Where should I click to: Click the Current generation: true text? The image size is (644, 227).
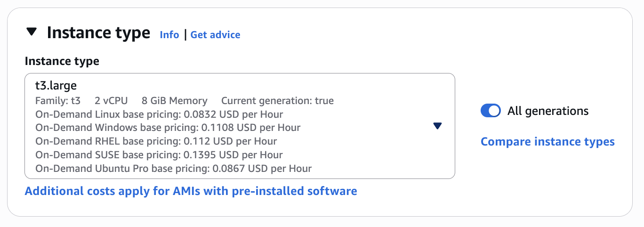click(277, 101)
